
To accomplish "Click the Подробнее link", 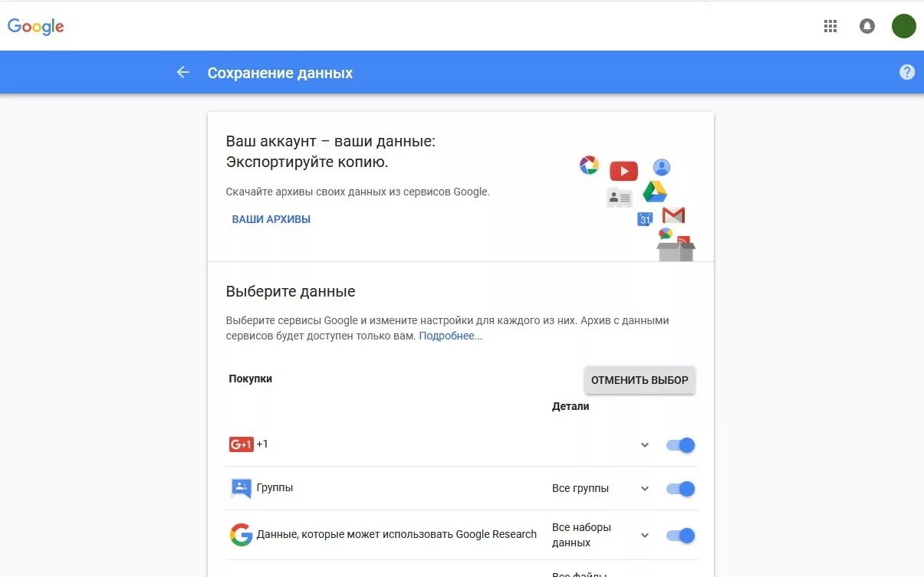I will click(x=451, y=336).
